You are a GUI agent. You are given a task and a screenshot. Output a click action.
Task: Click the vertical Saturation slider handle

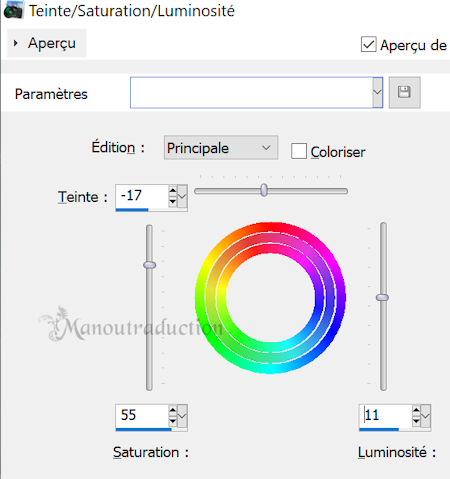point(149,265)
